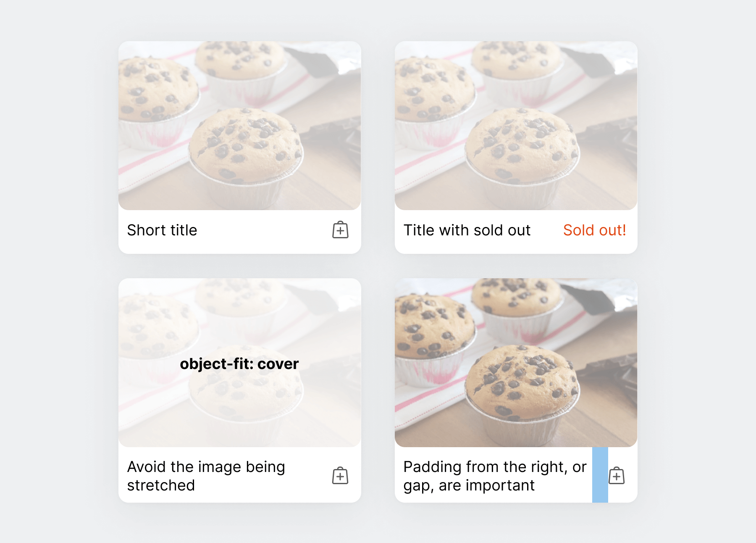Click the Short title text
Viewport: 756px width, 543px height.
tap(162, 230)
